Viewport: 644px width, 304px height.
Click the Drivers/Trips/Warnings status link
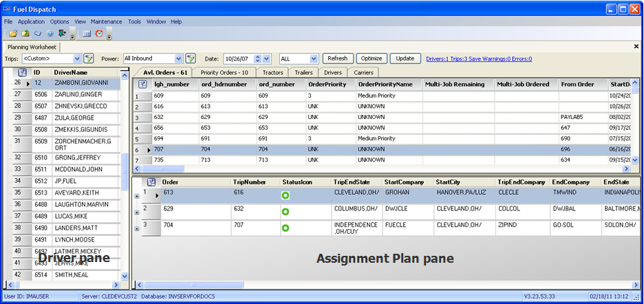[478, 58]
